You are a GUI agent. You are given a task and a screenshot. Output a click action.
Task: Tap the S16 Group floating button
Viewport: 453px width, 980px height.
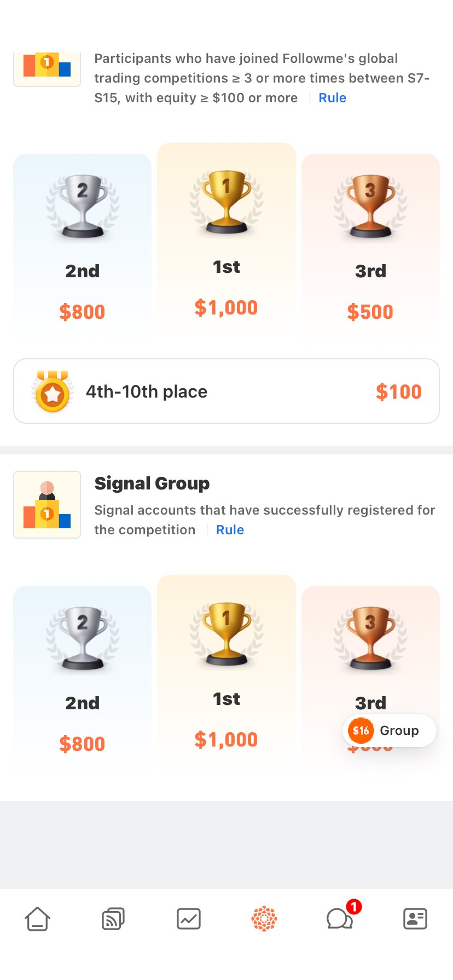[x=390, y=731]
